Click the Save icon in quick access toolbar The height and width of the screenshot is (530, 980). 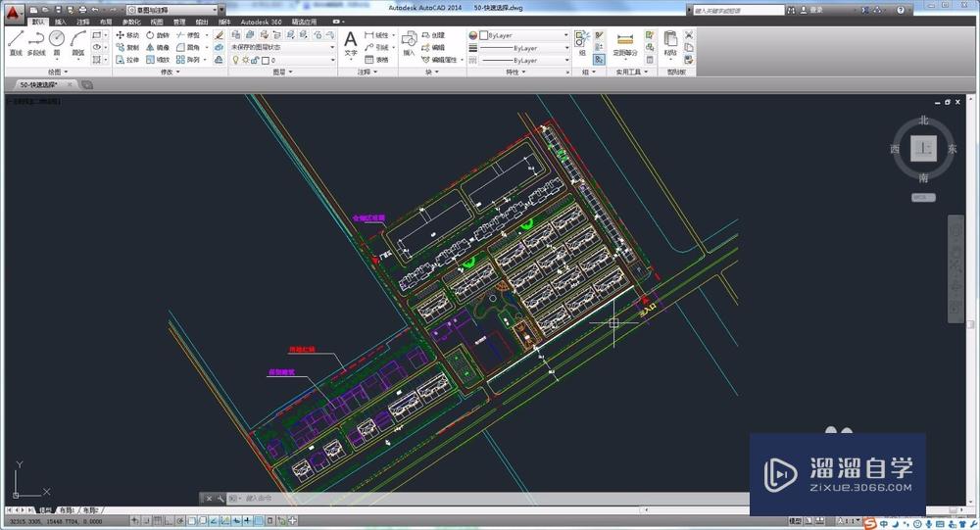tap(58, 10)
